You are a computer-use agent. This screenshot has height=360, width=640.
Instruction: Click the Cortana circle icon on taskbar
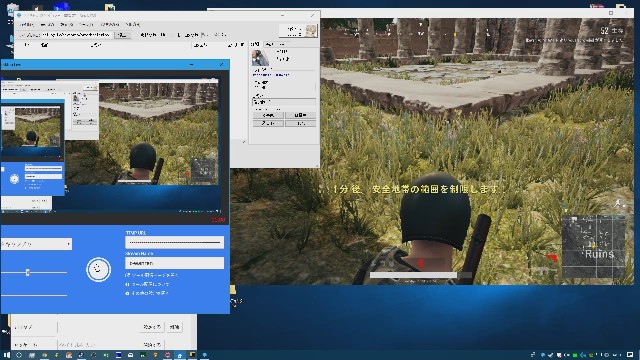pos(19,355)
